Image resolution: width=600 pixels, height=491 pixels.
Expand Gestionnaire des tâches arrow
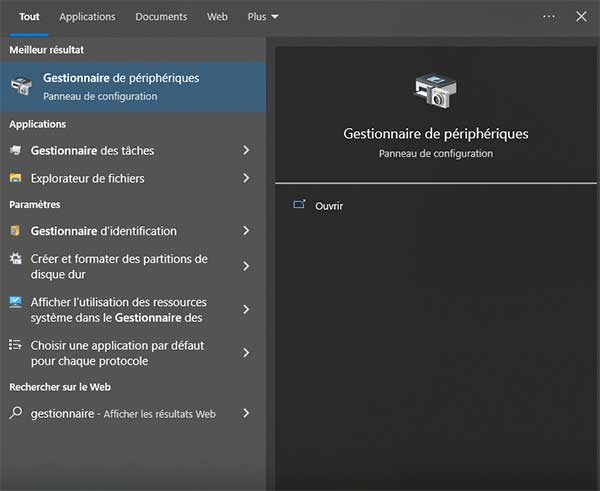246,150
